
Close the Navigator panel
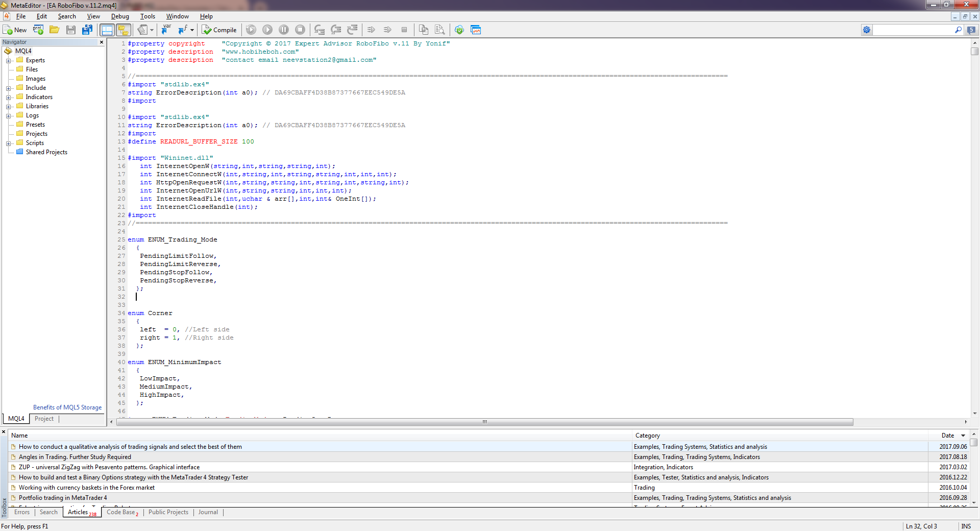(102, 42)
